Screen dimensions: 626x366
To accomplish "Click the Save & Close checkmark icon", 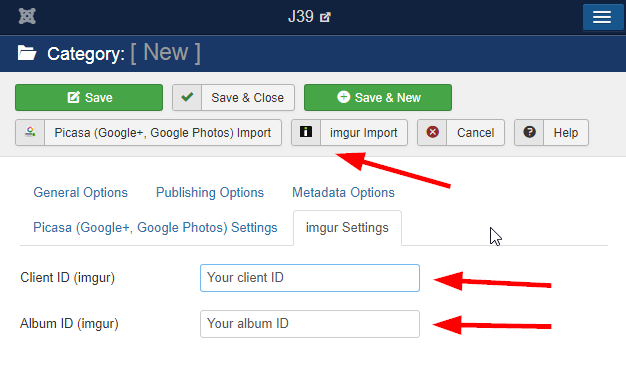I will tap(187, 97).
